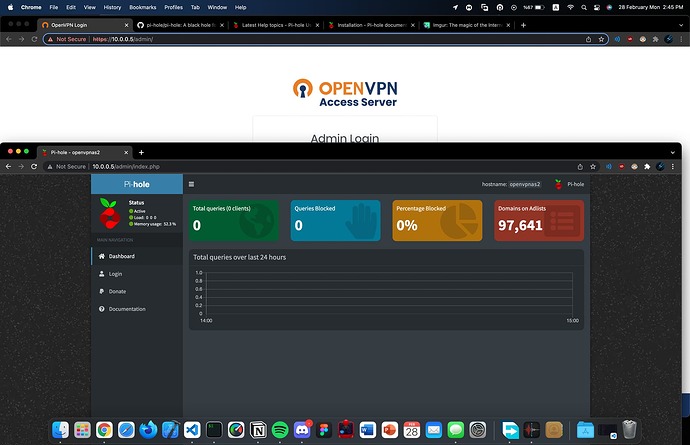The height and width of the screenshot is (445, 690).
Task: Click the Domains on Adlists box
Action: (x=539, y=221)
